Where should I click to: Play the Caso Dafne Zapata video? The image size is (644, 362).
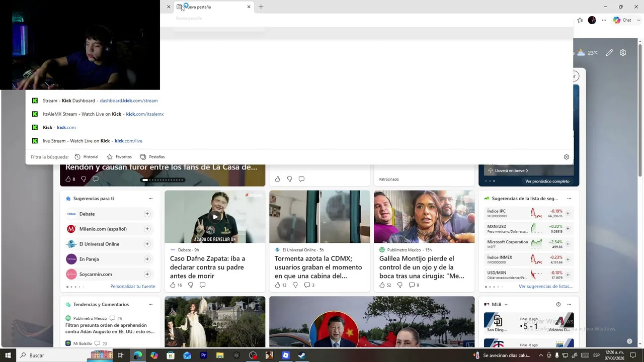coord(215,217)
